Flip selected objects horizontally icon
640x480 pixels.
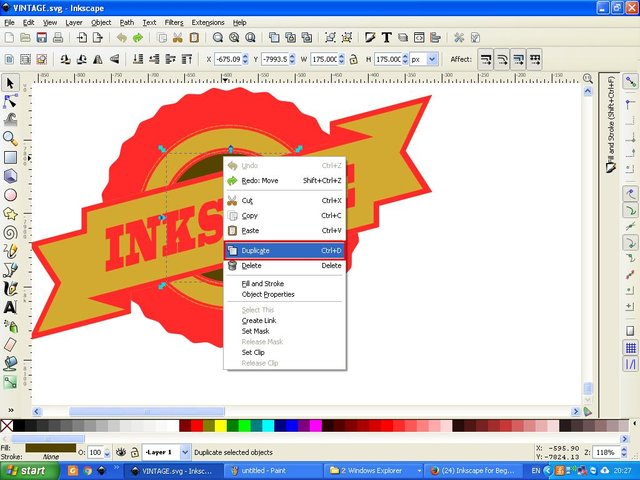(x=98, y=59)
